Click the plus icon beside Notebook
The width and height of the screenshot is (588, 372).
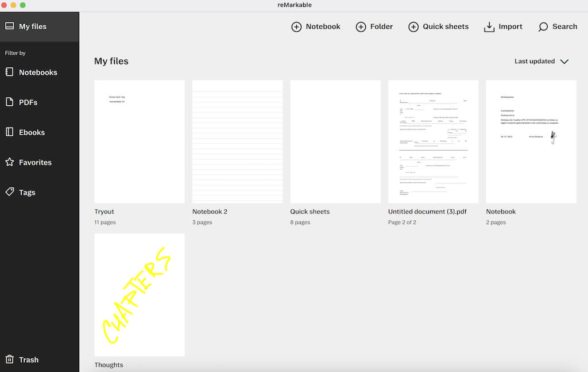(x=296, y=27)
